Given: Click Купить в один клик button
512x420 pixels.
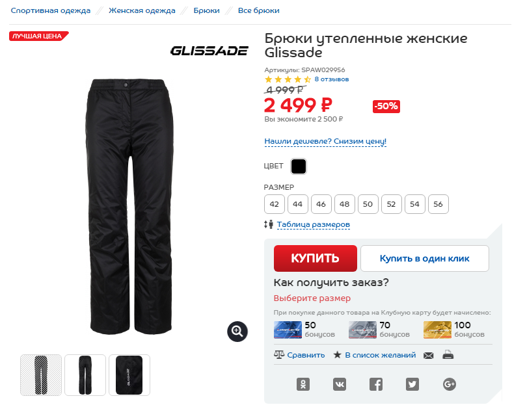Looking at the screenshot, I should 424,259.
